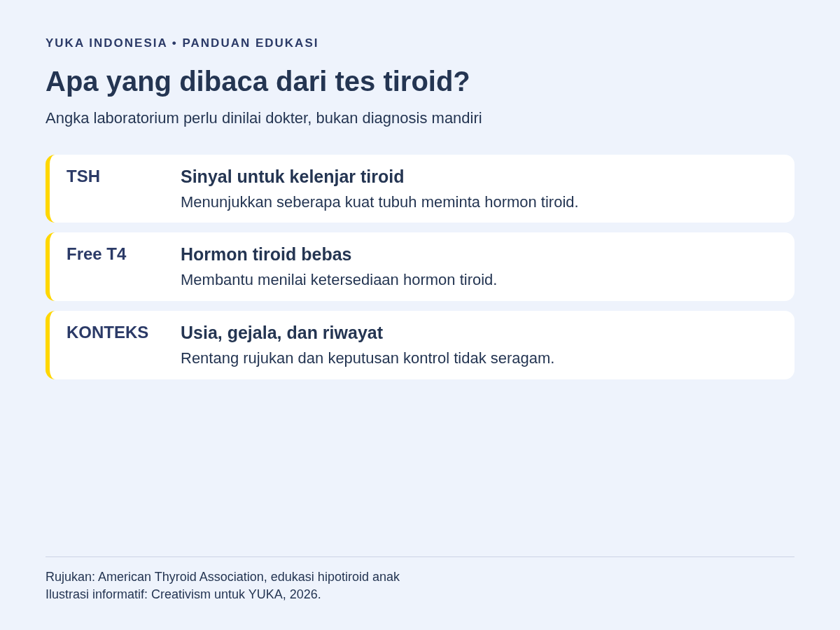Click the 'Free T4' label
The width and height of the screenshot is (840, 630).
[x=96, y=254]
